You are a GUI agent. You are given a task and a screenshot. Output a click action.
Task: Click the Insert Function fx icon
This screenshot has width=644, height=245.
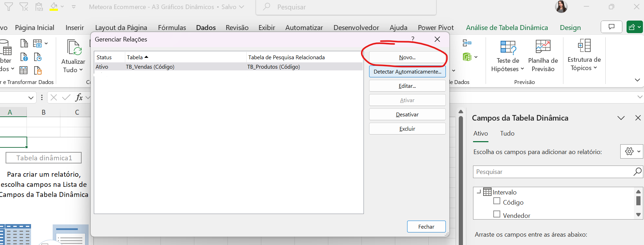coord(79,98)
